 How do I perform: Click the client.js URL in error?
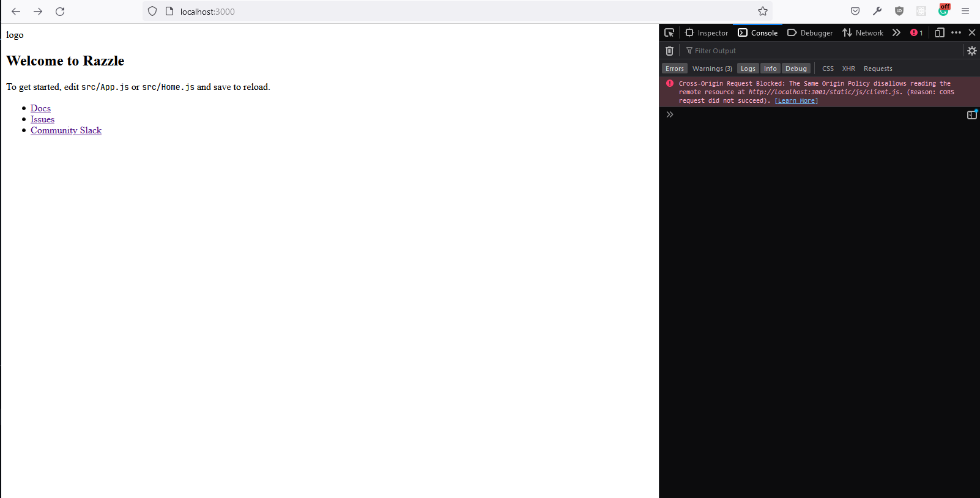click(825, 92)
